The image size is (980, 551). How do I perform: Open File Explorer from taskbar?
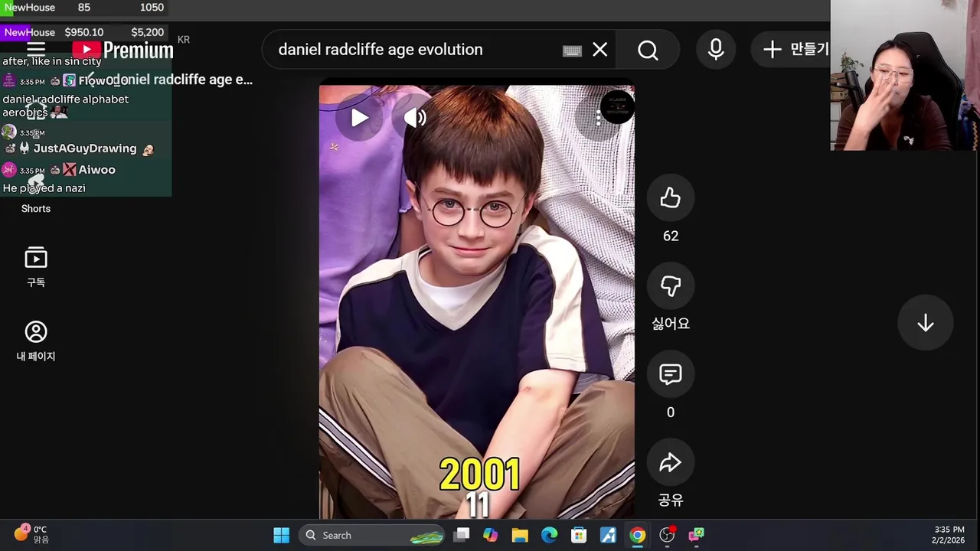point(520,536)
